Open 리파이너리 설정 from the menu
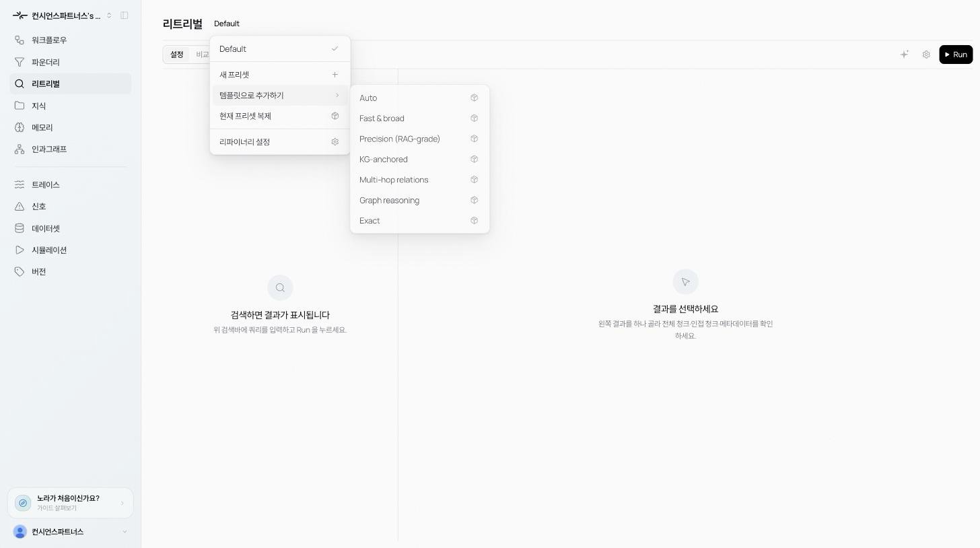This screenshot has width=980, height=548. pos(280,142)
